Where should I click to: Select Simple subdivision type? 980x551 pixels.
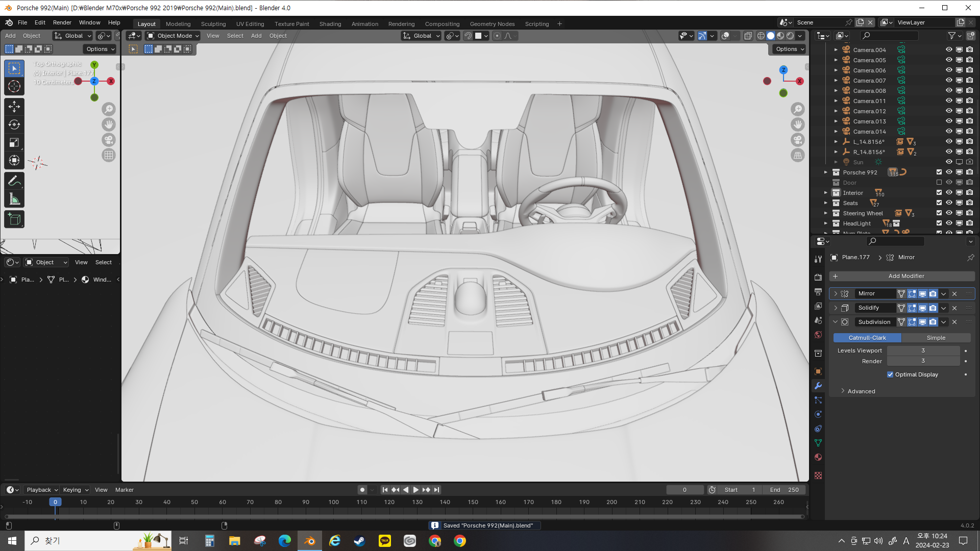click(x=936, y=338)
